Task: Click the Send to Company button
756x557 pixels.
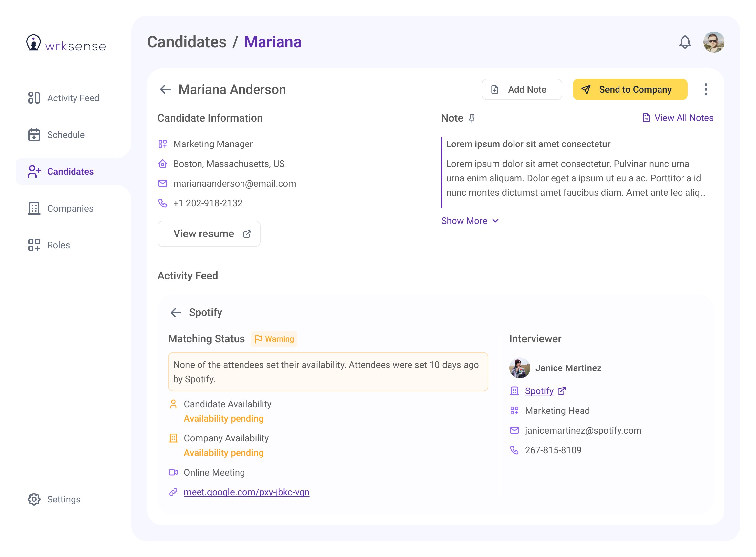Action: tap(630, 89)
